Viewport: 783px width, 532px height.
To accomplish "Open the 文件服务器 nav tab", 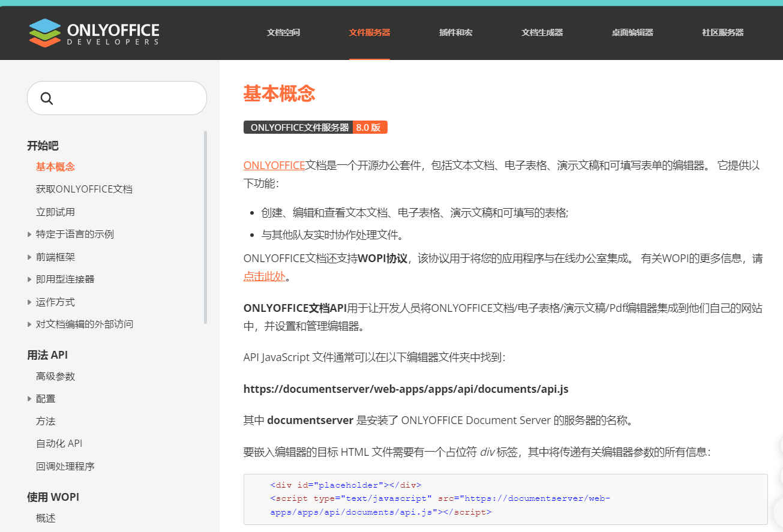I will [370, 32].
